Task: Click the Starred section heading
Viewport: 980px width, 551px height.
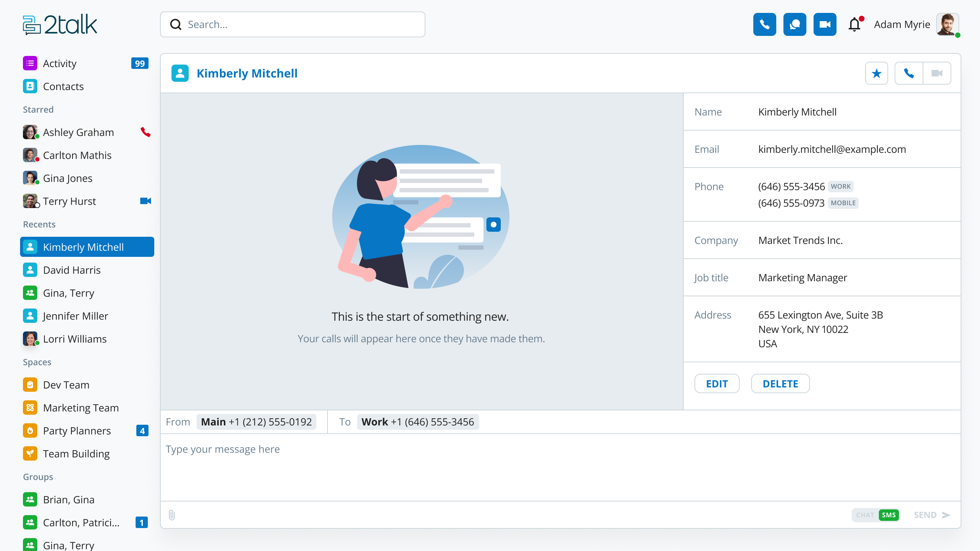Action: (x=38, y=109)
